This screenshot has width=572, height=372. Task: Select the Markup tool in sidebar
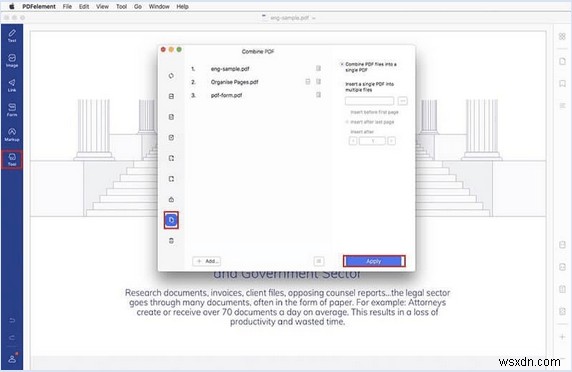tap(12, 134)
